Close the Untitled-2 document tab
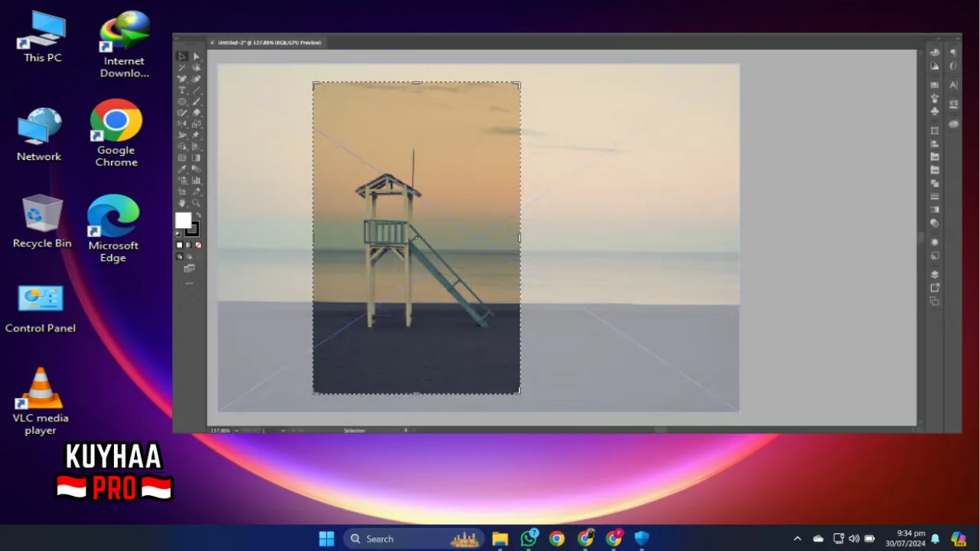The height and width of the screenshot is (551, 980). [x=212, y=43]
